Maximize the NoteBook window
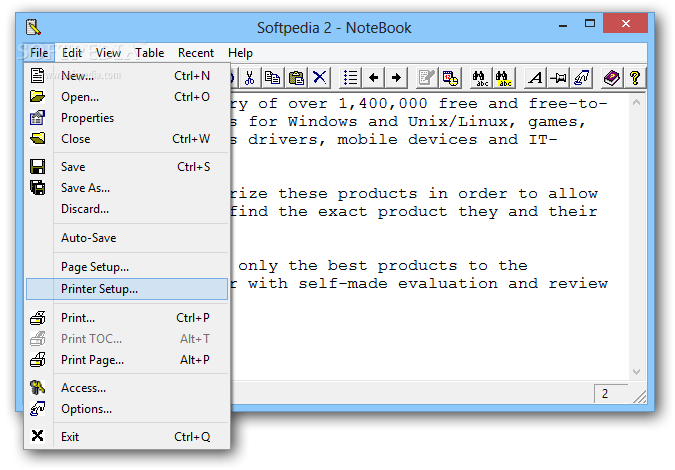The image size is (675, 470). coord(590,24)
